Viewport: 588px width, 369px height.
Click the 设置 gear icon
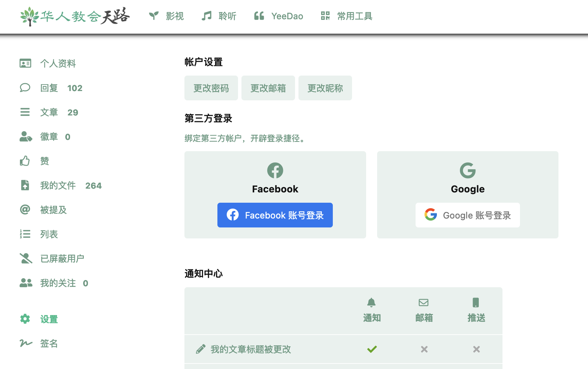pyautogui.click(x=25, y=319)
